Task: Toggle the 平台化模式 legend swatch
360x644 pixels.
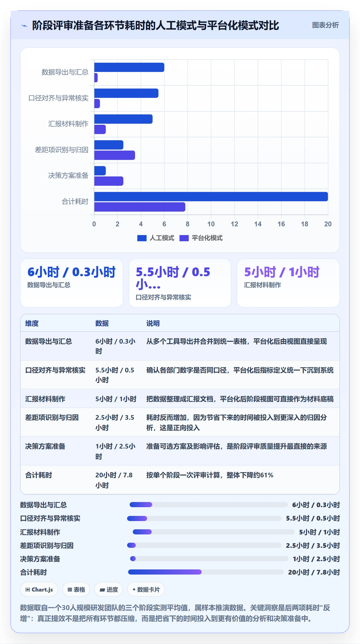Action: [184, 238]
